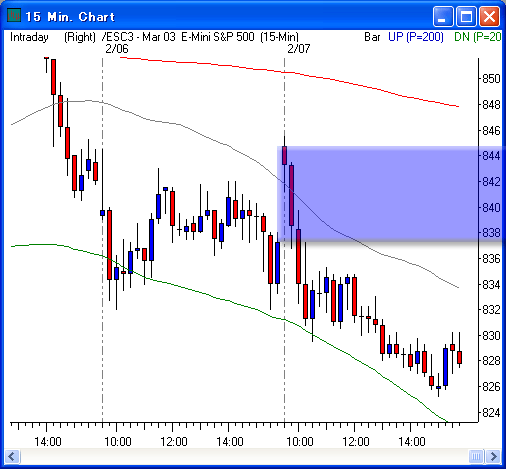Click the 826 price axis label
The height and width of the screenshot is (469, 506).
492,387
